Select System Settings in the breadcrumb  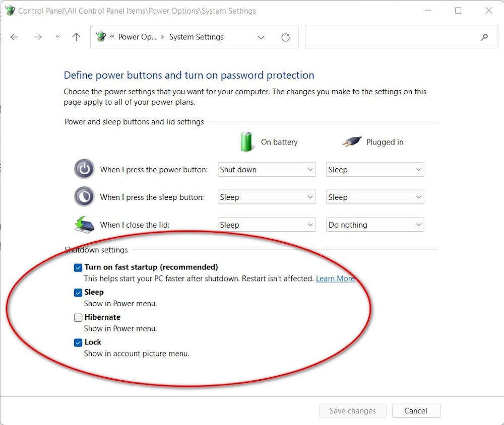(x=196, y=37)
